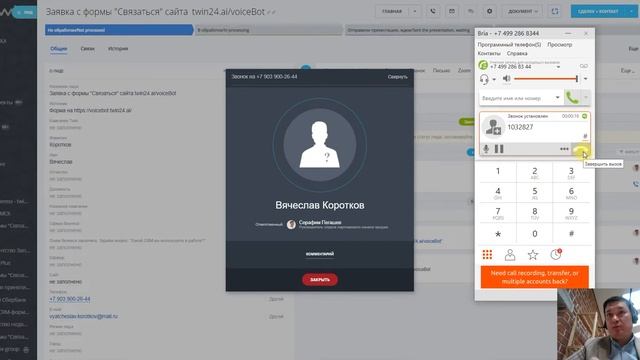640x360 pixels.
Task: Dial digit 9 WXYZ on the keypad
Action: (571, 213)
